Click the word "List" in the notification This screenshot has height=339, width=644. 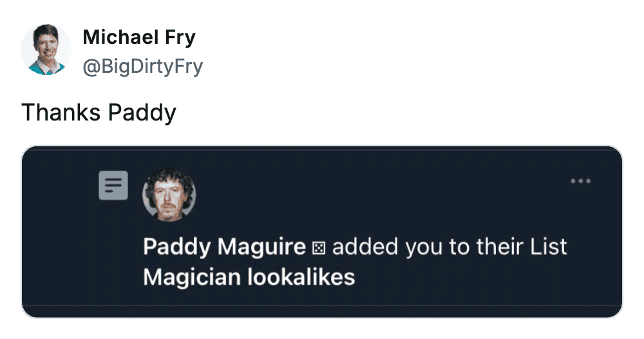click(549, 247)
